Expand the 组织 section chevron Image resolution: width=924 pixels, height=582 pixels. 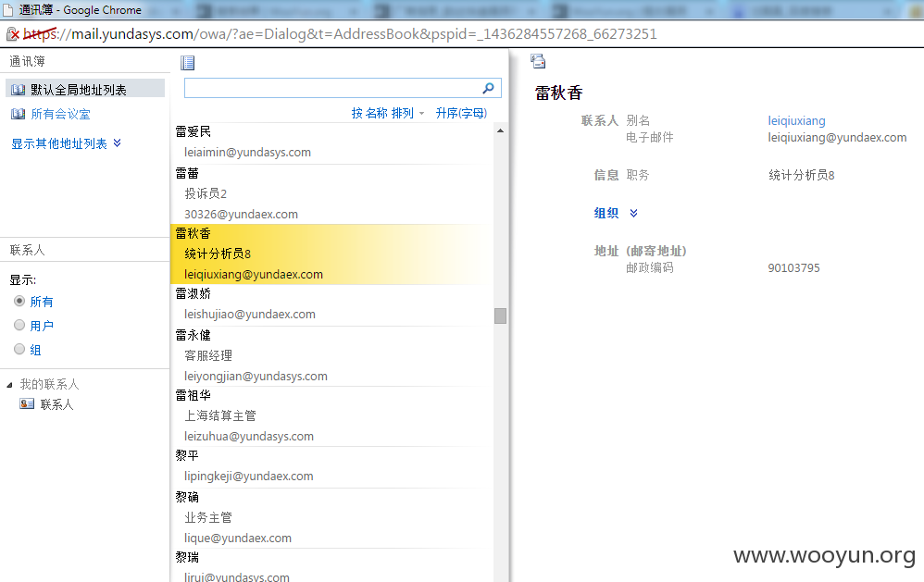pos(633,213)
